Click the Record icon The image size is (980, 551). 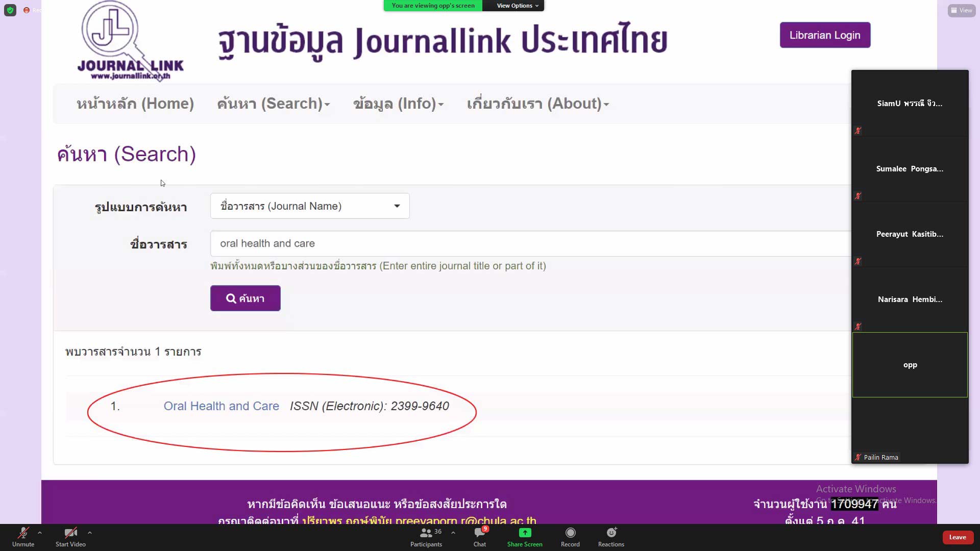tap(570, 533)
